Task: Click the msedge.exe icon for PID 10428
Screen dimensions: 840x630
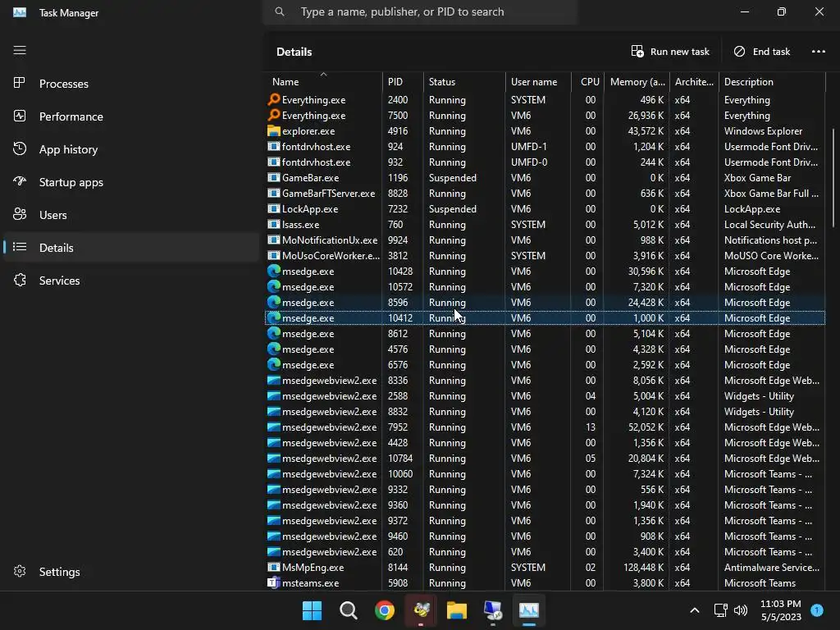Action: tap(274, 271)
